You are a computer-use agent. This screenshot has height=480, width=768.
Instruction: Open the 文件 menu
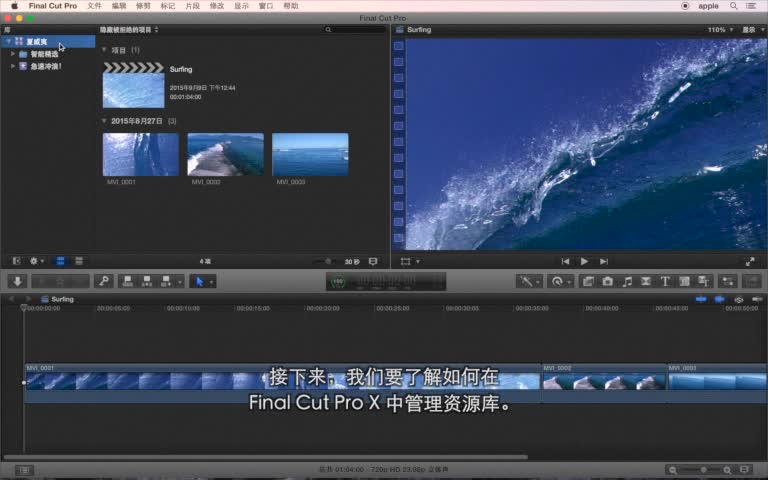pyautogui.click(x=94, y=6)
